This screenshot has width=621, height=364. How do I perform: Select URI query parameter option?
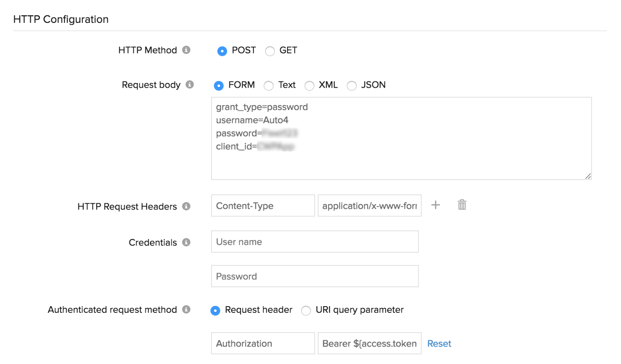click(306, 310)
